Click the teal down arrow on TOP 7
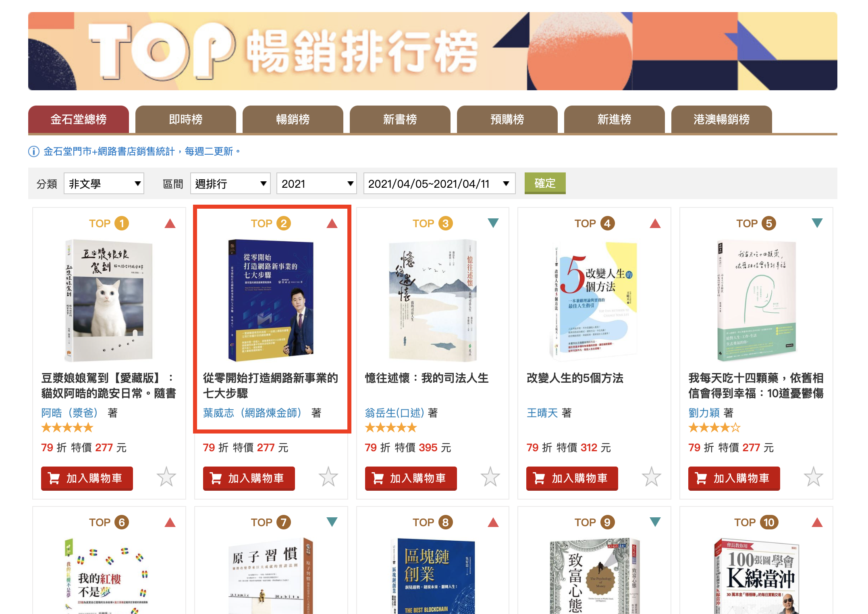The width and height of the screenshot is (868, 614). (x=332, y=522)
